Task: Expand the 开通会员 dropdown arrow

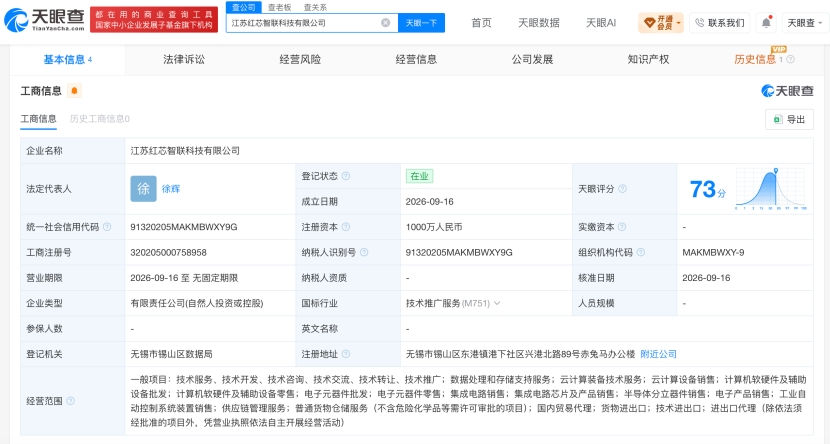Action: [x=679, y=23]
